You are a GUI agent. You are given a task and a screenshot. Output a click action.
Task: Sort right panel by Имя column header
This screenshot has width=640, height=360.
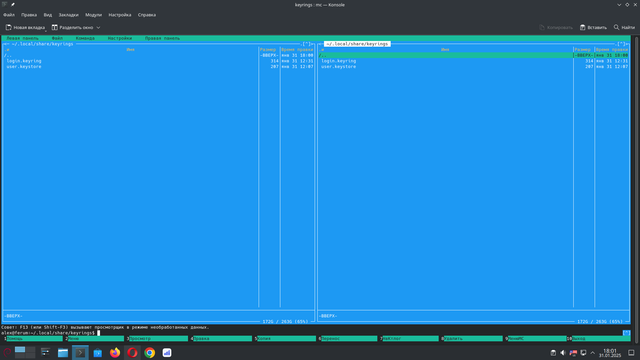point(445,49)
